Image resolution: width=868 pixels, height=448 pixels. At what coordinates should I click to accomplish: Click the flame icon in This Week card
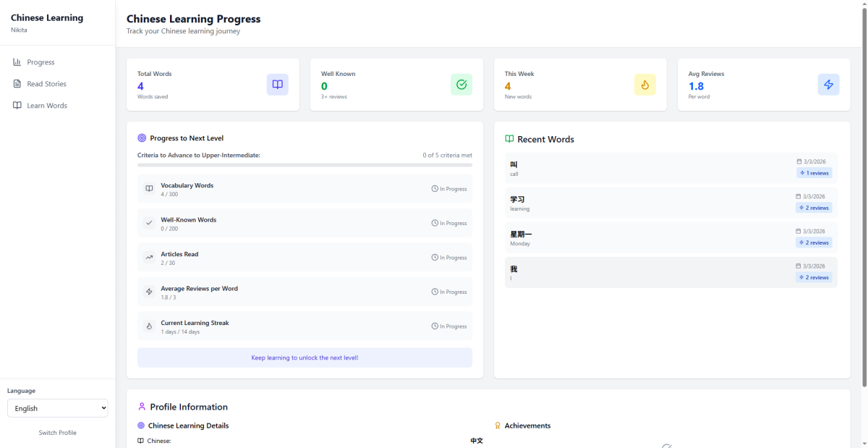click(x=644, y=85)
